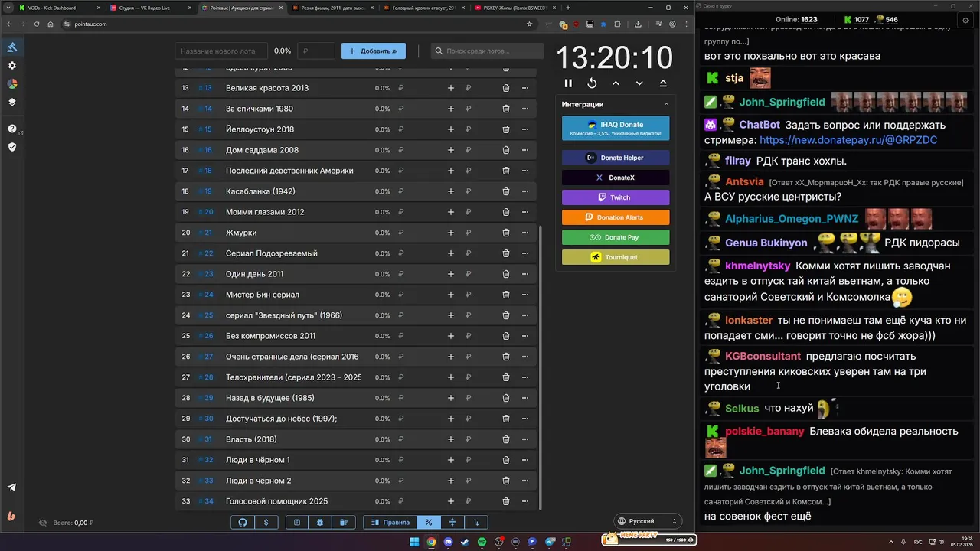This screenshot has height=551, width=980.
Task: Open more options for Один день 2011
Action: click(525, 274)
